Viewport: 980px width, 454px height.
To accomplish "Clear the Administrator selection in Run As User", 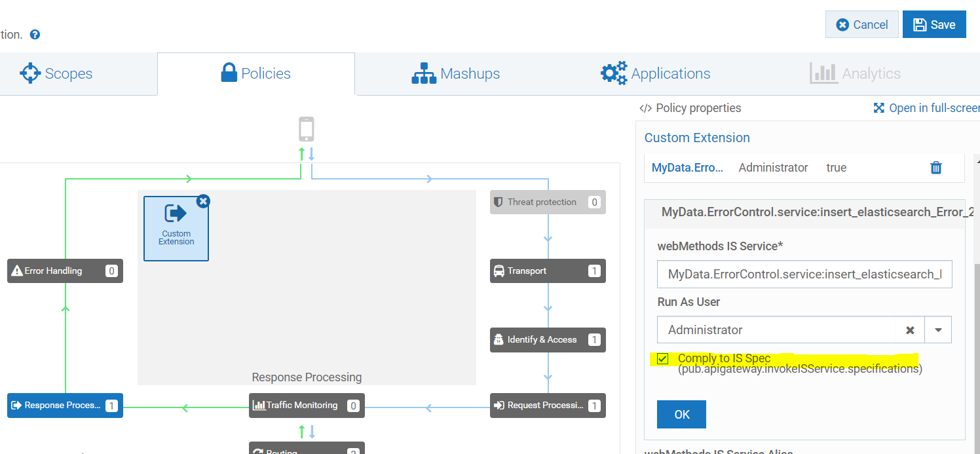I will (x=910, y=330).
